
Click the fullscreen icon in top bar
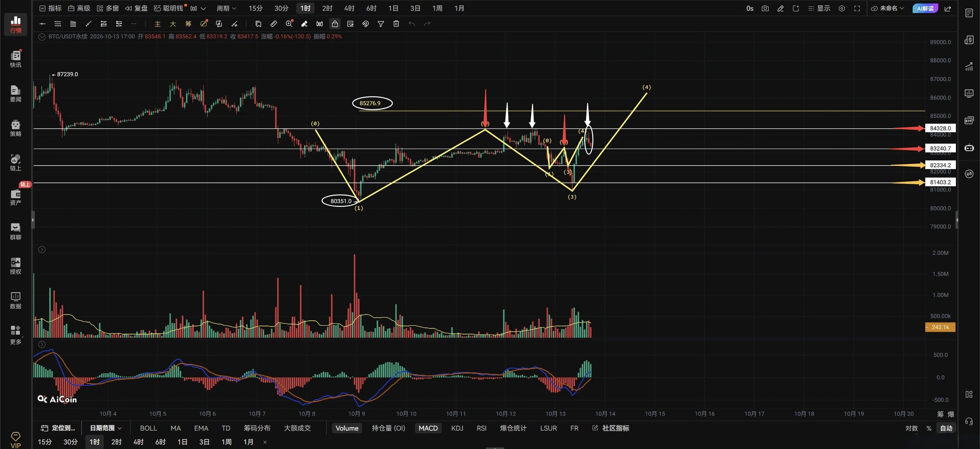[x=857, y=8]
